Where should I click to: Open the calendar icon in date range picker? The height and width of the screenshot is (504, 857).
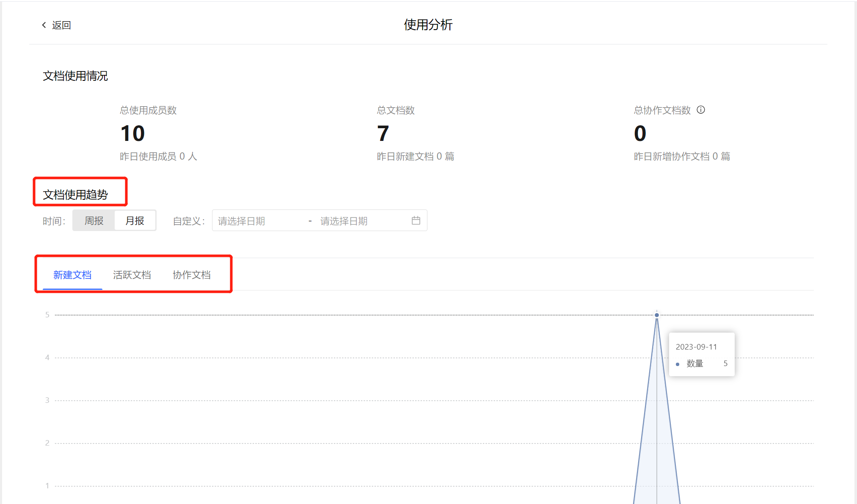pos(416,220)
